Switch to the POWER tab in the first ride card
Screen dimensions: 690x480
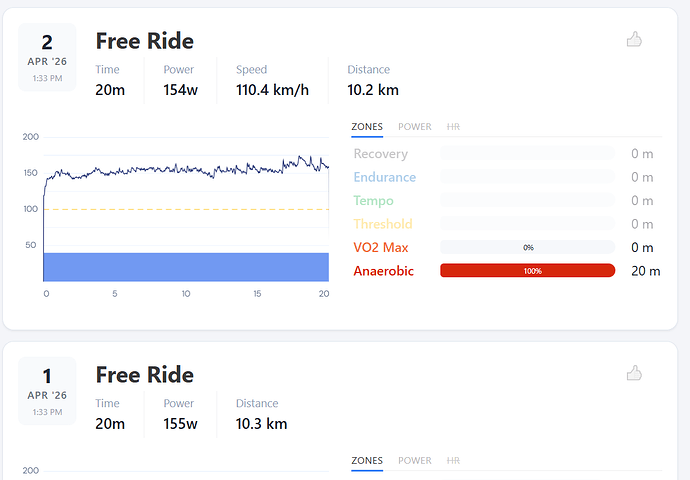pyautogui.click(x=415, y=127)
